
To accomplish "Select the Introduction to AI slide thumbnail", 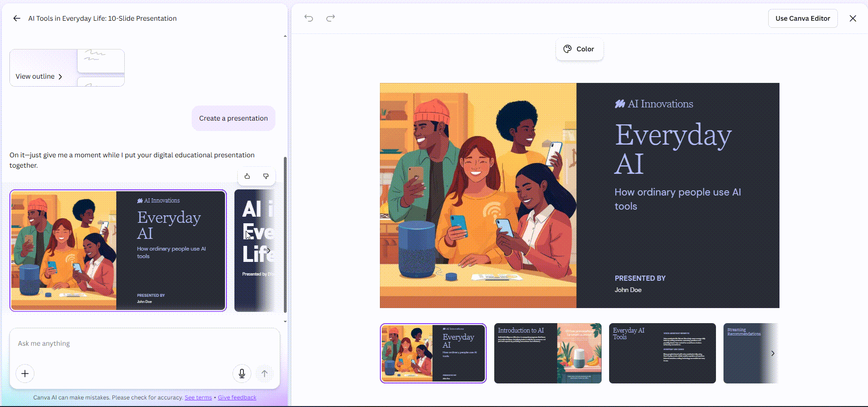I will point(547,353).
